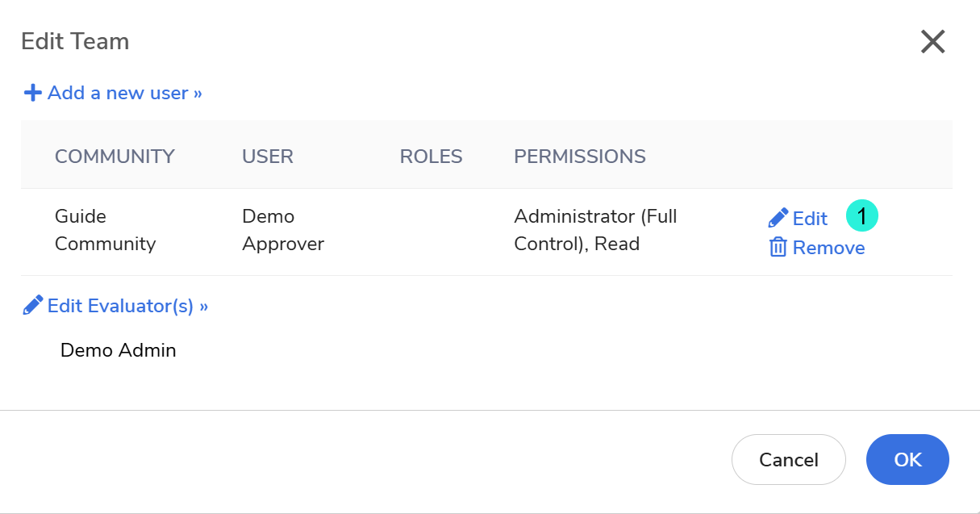
Task: Select the Demo Approver user cell
Action: pyautogui.click(x=283, y=230)
